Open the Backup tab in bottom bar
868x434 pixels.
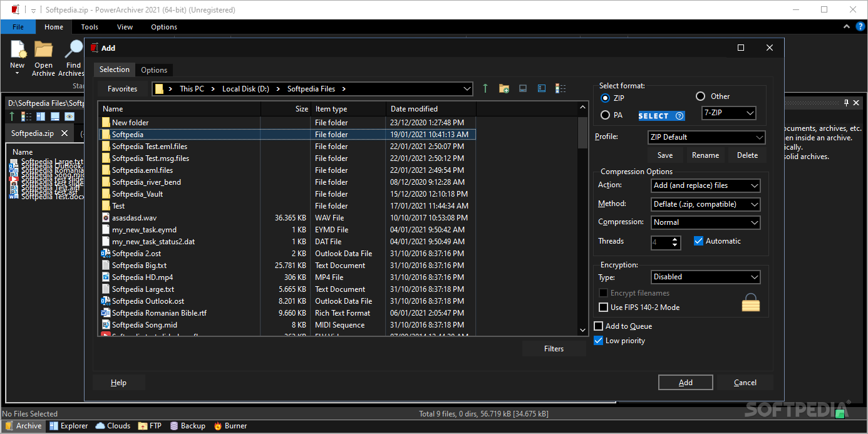coord(187,426)
